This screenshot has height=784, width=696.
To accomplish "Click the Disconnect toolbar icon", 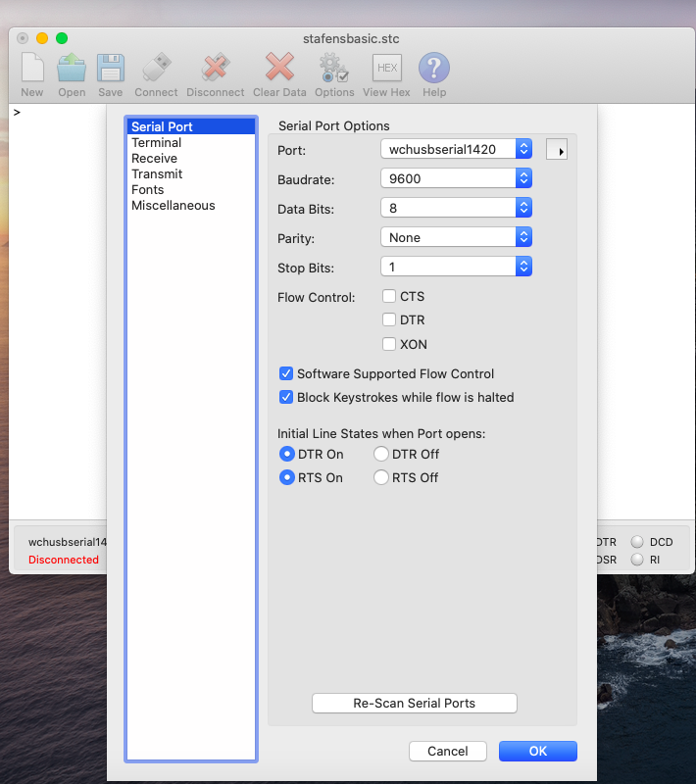I will 216,70.
